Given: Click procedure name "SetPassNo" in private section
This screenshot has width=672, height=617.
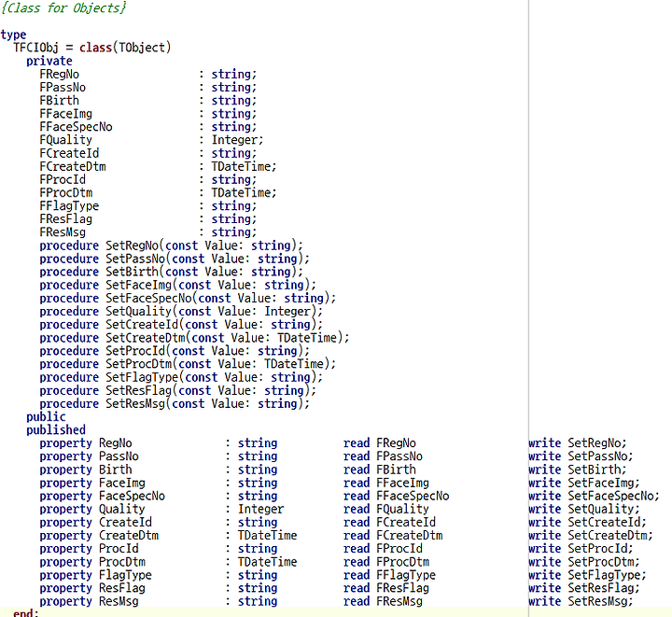Looking at the screenshot, I should [x=135, y=259].
